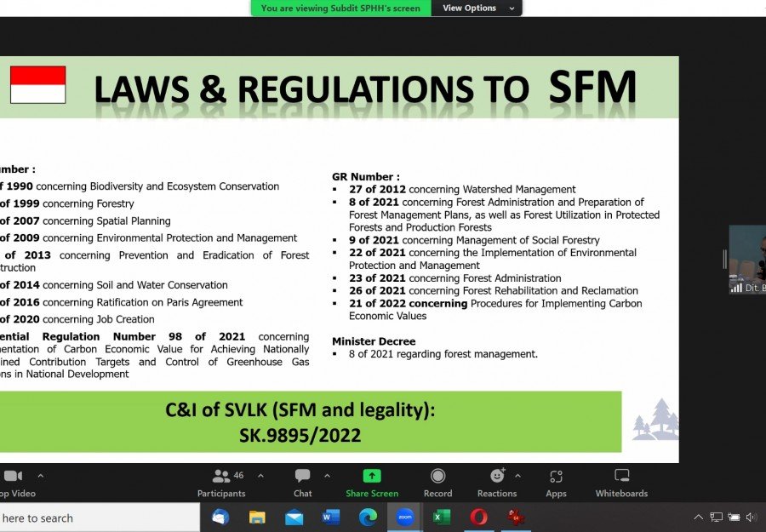766x532 pixels.
Task: Click '23 of 2021' Forest Administration item
Action: click(x=454, y=278)
